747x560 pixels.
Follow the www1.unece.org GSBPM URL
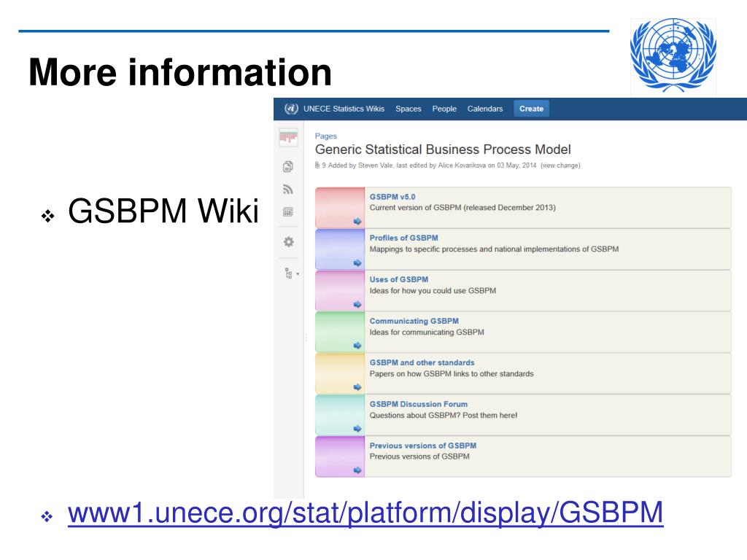tap(365, 513)
